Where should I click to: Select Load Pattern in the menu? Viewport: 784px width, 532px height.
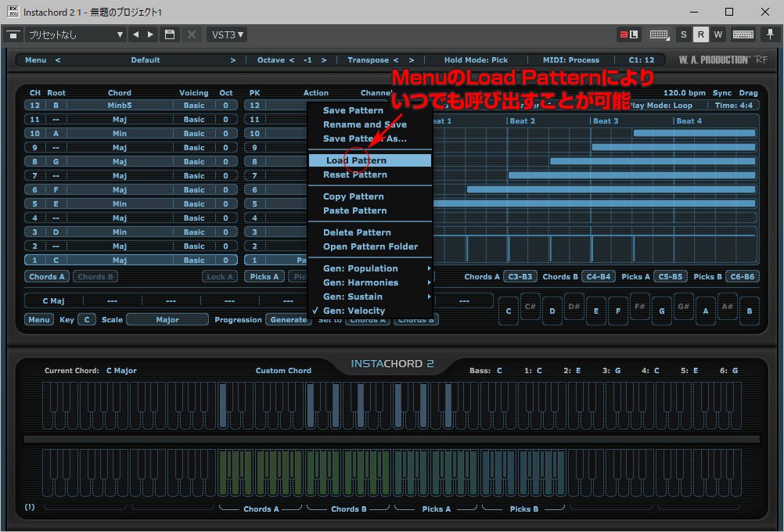370,160
